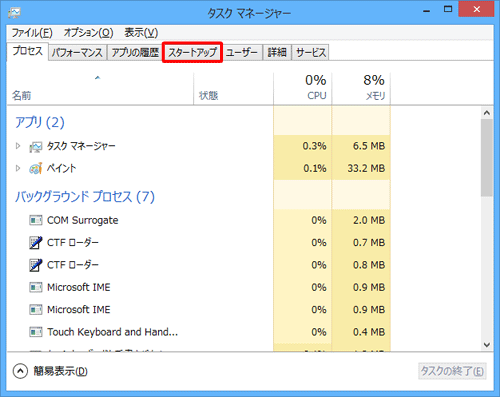
Task: Switch to the サービス tab
Action: coord(311,52)
